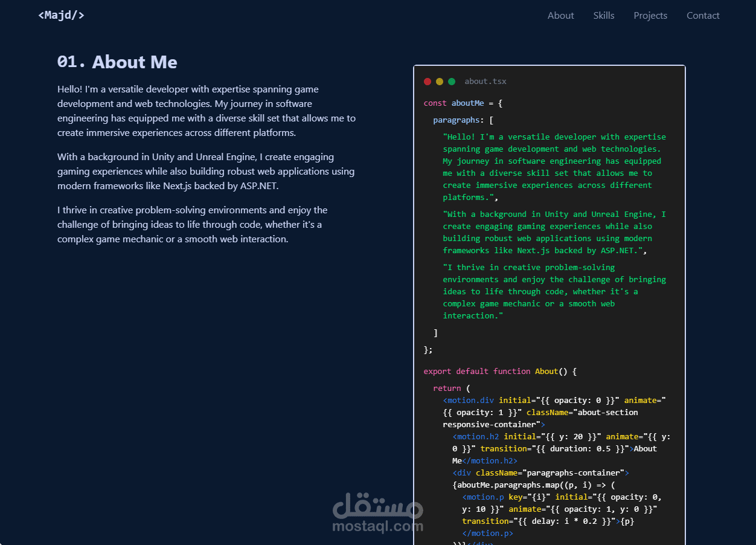Click the green dot in code window
Image resolution: width=756 pixels, height=545 pixels.
(x=452, y=82)
